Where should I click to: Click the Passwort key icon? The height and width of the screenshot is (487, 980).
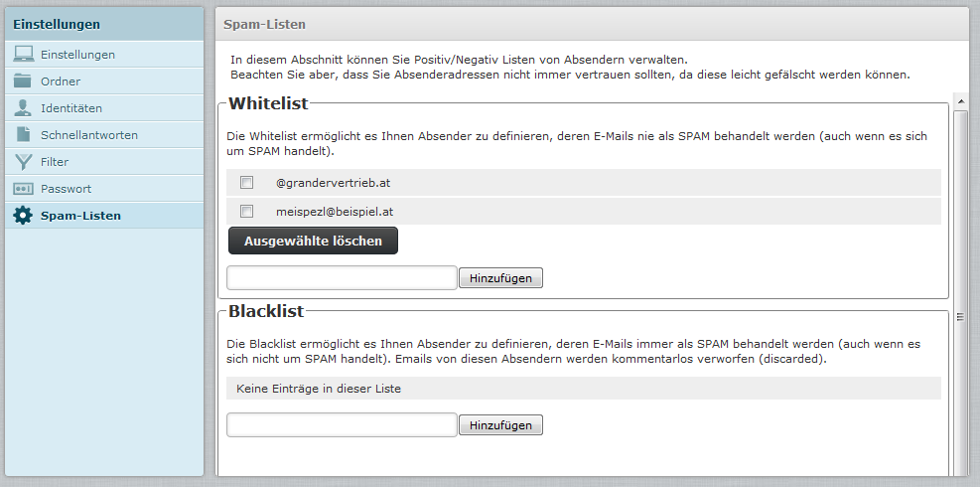coord(23,189)
